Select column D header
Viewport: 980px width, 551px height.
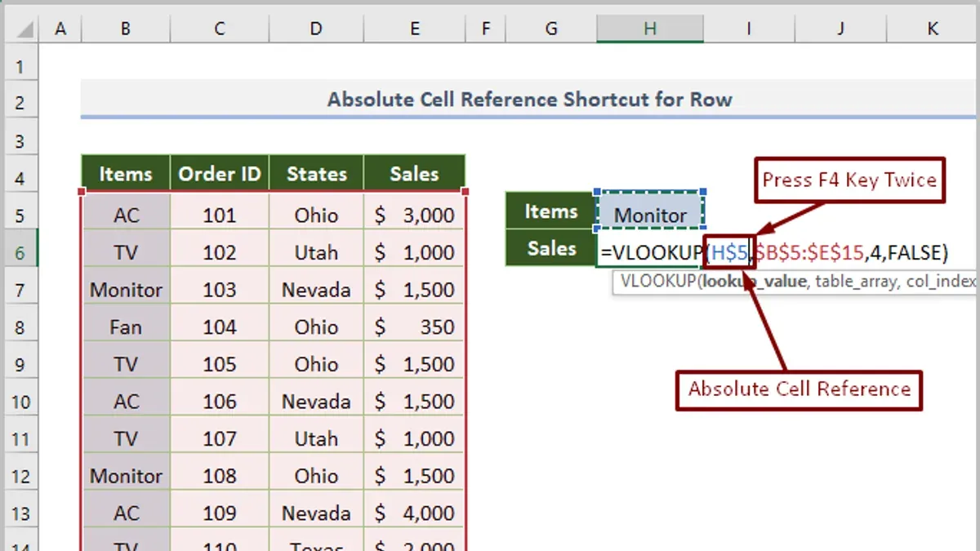point(316,29)
